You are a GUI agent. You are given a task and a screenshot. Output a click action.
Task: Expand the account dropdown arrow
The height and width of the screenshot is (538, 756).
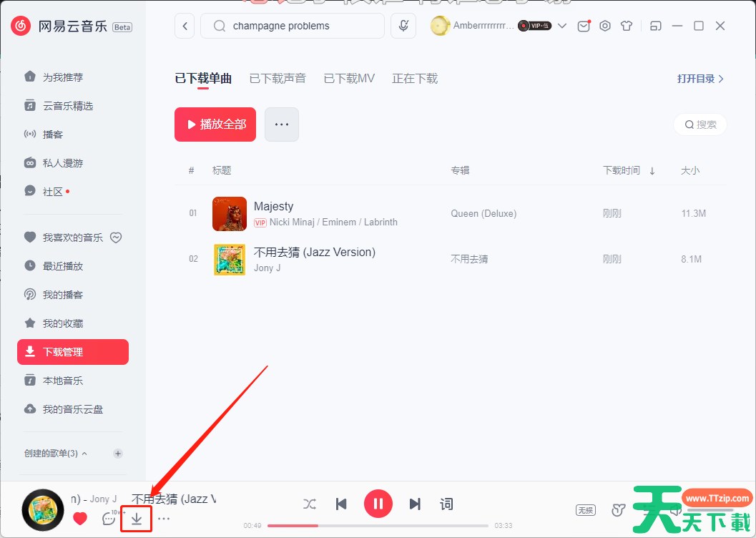tap(562, 26)
